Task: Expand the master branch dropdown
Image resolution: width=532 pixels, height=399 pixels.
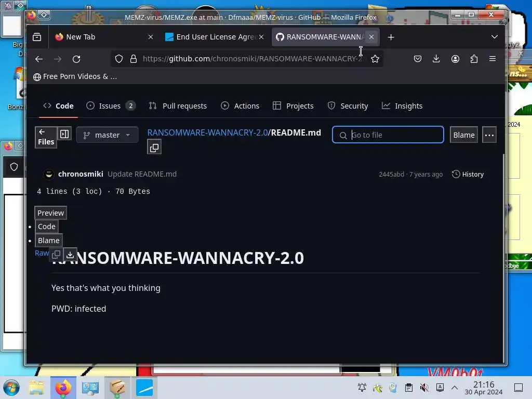Action: 107,135
